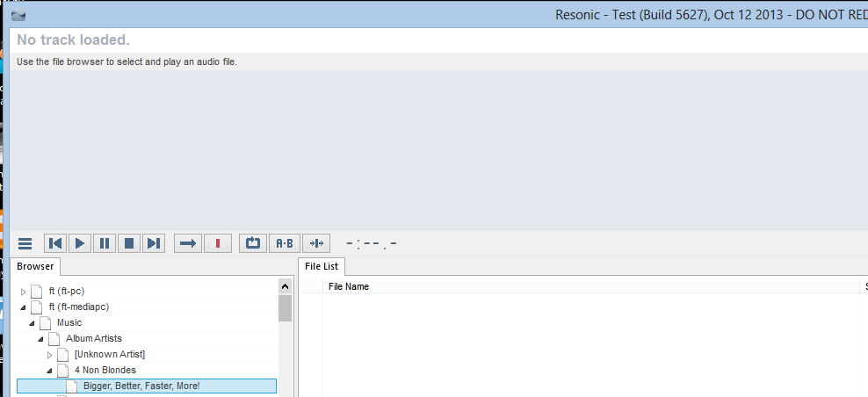
Task: Expand the ft (ft-pc) tree node
Action: [x=24, y=292]
